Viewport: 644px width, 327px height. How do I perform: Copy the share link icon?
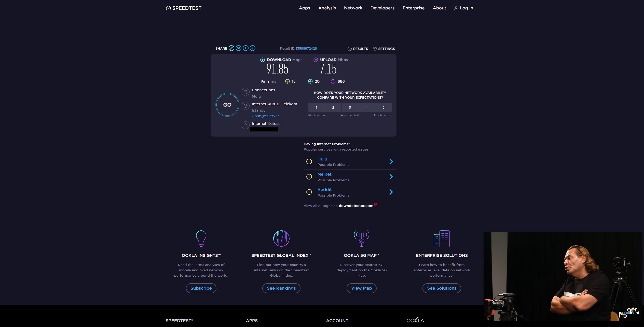[231, 48]
